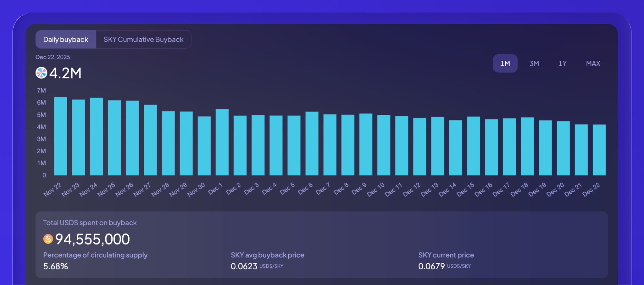Select the Dec 5 buyback bar

click(x=294, y=145)
